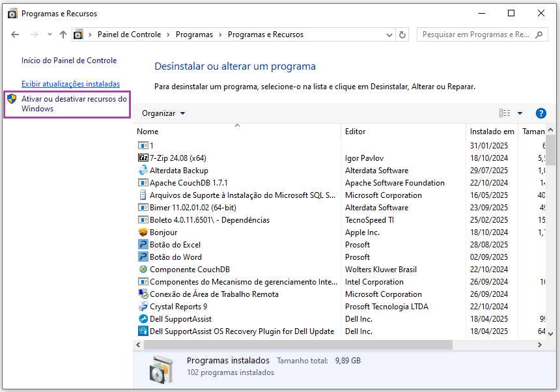Click the SQL Server support files icon
560x392 pixels.
click(x=143, y=195)
